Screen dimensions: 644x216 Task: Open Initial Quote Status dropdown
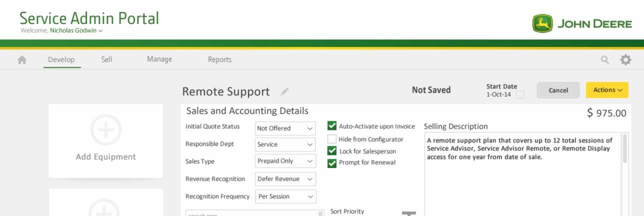coord(285,128)
